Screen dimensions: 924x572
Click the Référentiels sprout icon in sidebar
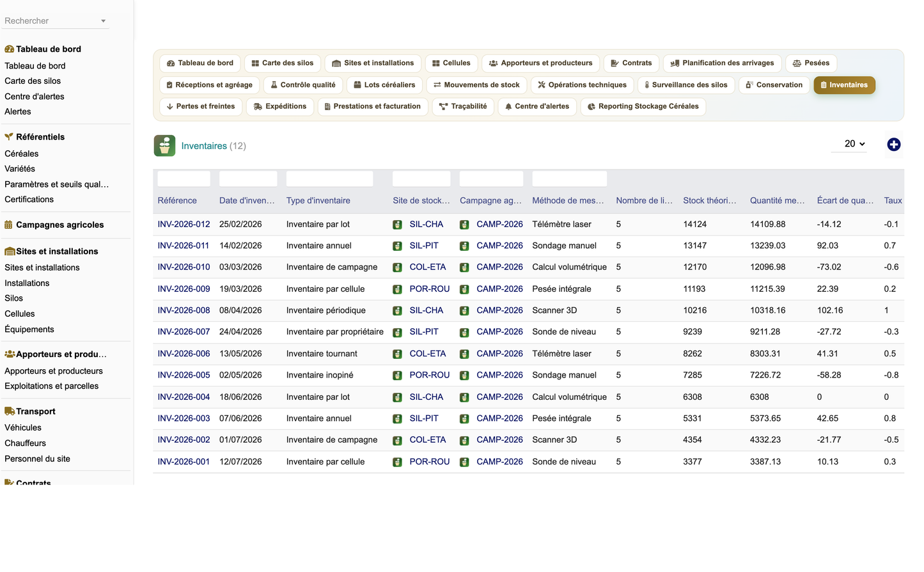pyautogui.click(x=9, y=137)
